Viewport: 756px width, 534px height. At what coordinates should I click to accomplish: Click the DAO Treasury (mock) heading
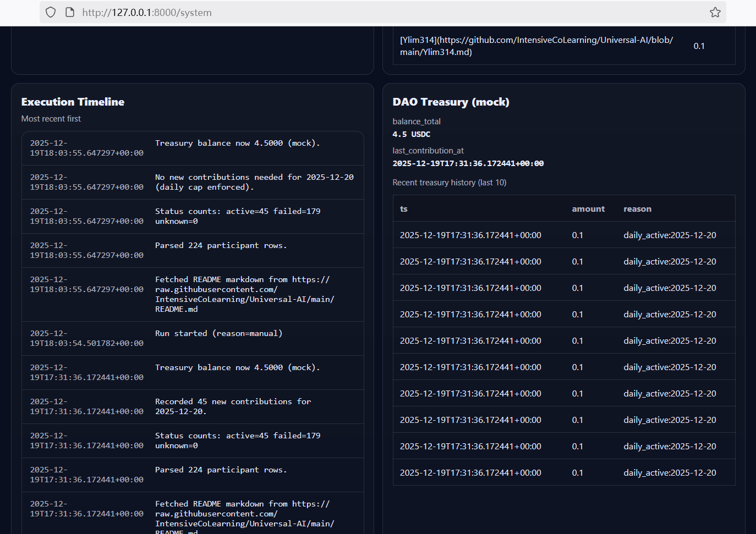pos(451,102)
